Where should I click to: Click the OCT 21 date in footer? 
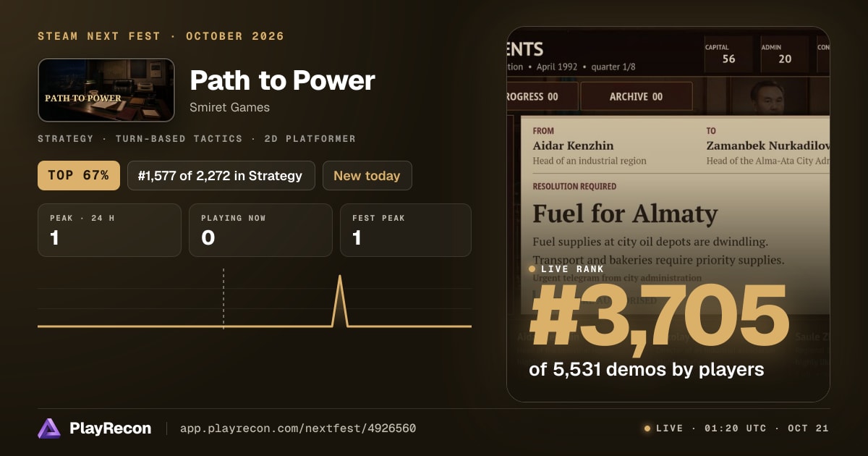pyautogui.click(x=808, y=428)
